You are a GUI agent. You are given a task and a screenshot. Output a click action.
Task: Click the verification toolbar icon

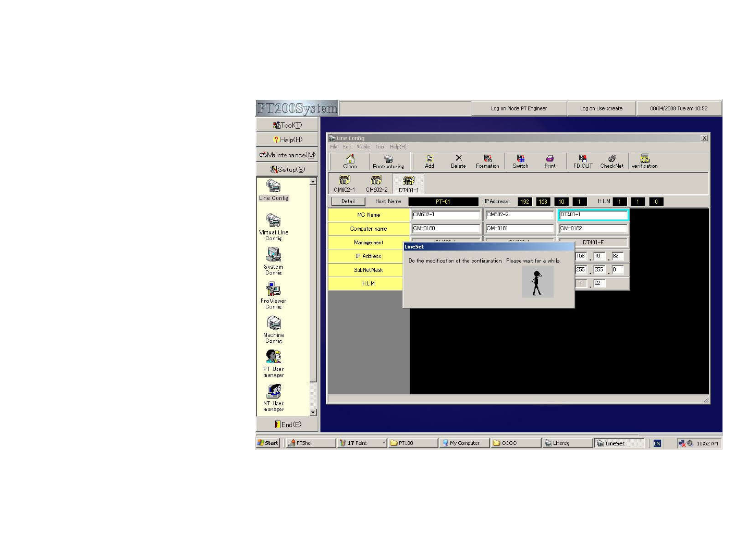tap(645, 161)
